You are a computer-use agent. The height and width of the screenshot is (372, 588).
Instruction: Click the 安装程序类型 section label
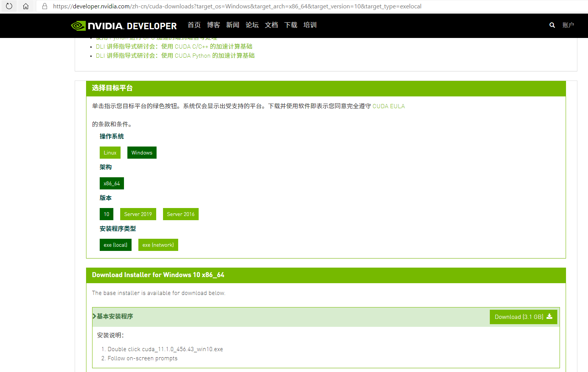tap(118, 229)
